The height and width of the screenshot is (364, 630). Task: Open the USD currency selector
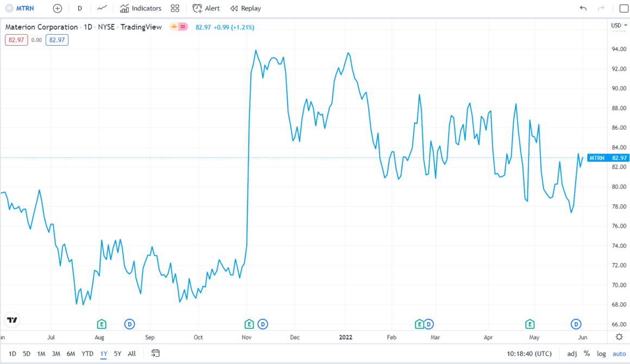click(x=616, y=24)
